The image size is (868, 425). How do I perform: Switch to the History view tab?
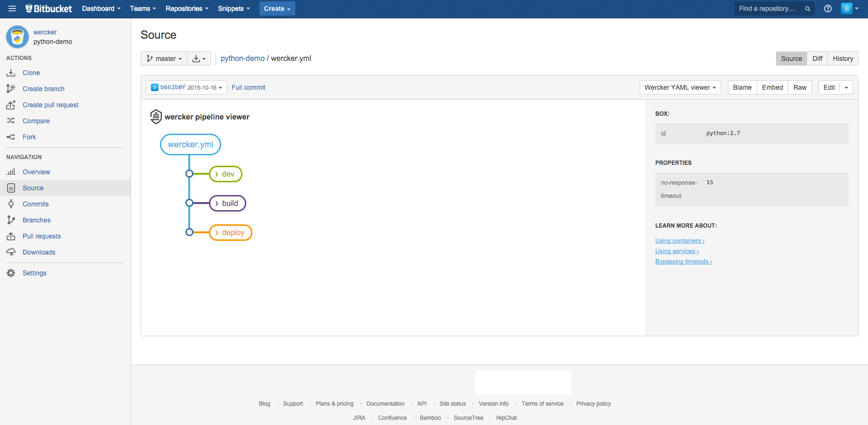(x=843, y=59)
